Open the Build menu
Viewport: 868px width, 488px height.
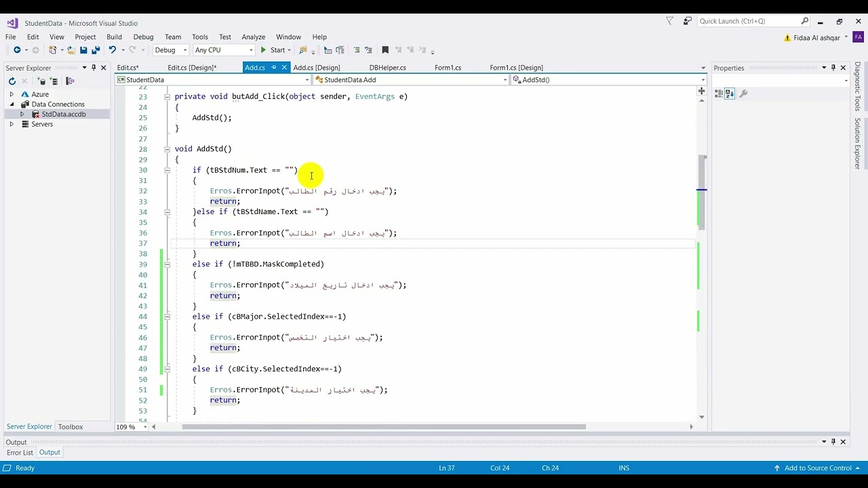tap(114, 37)
